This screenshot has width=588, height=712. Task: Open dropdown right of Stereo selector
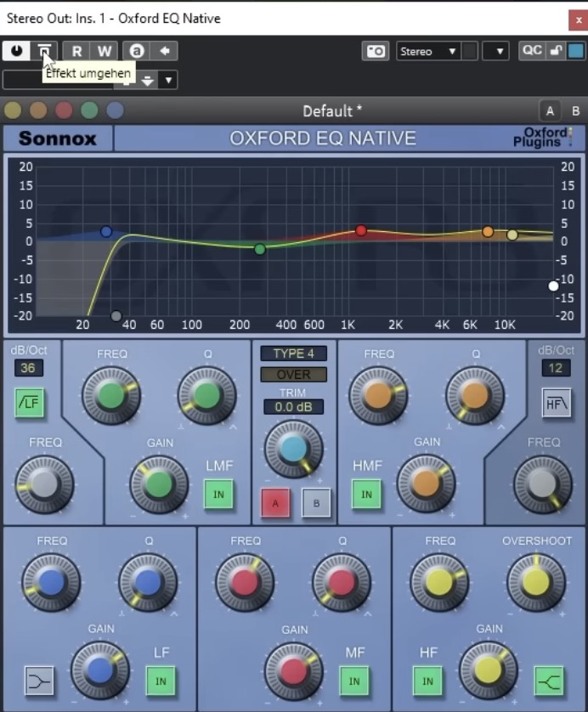(x=495, y=51)
